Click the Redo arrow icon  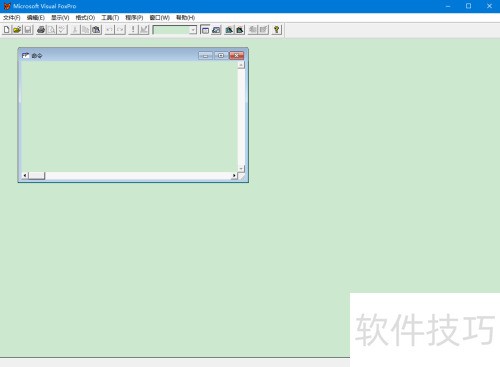point(120,30)
